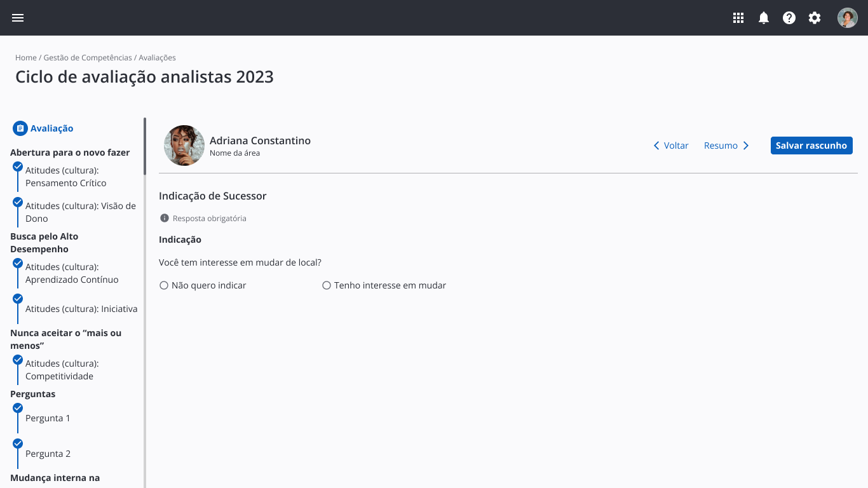Click the Salvar rascunho button
The image size is (868, 488).
point(811,146)
